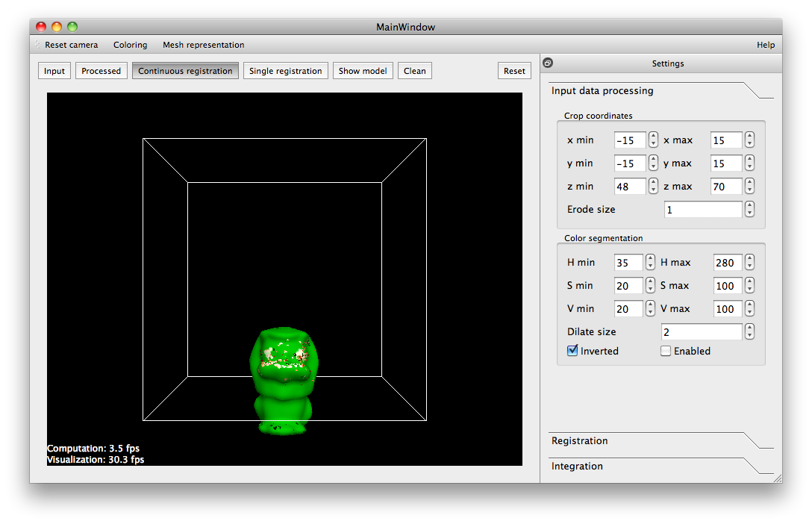Click the Settings panel float icon
The width and height of the screenshot is (812, 524).
coord(547,63)
